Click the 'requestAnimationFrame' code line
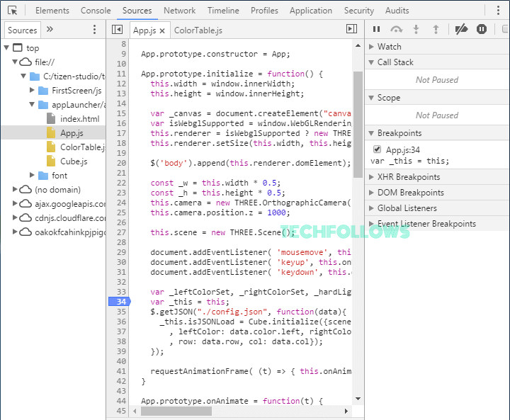 (251, 371)
